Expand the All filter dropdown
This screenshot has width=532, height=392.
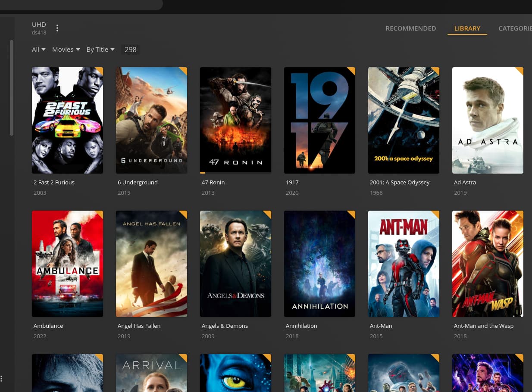[39, 50]
